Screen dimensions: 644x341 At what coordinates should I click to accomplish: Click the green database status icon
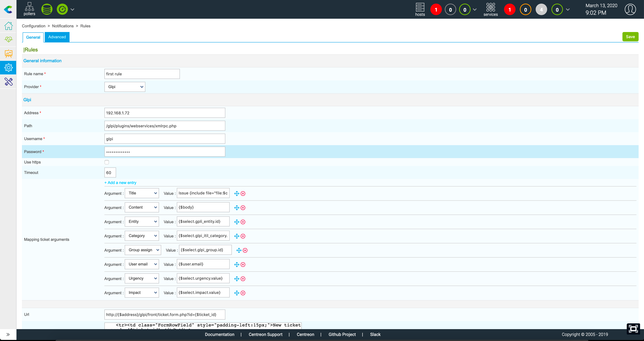point(47,10)
